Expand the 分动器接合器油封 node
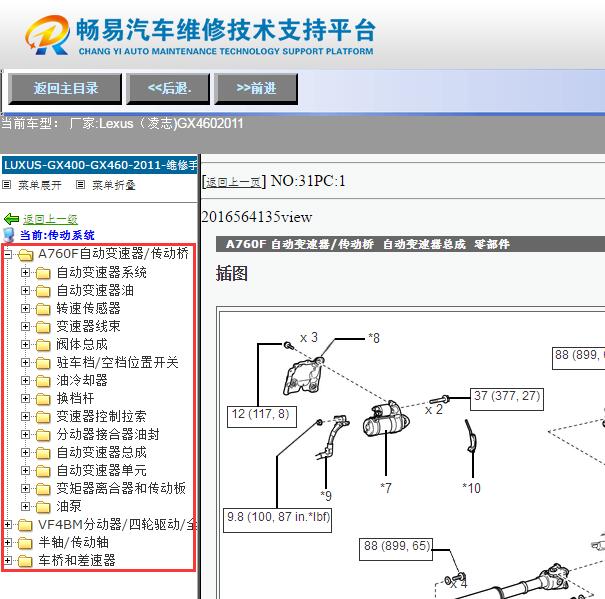 25,435
